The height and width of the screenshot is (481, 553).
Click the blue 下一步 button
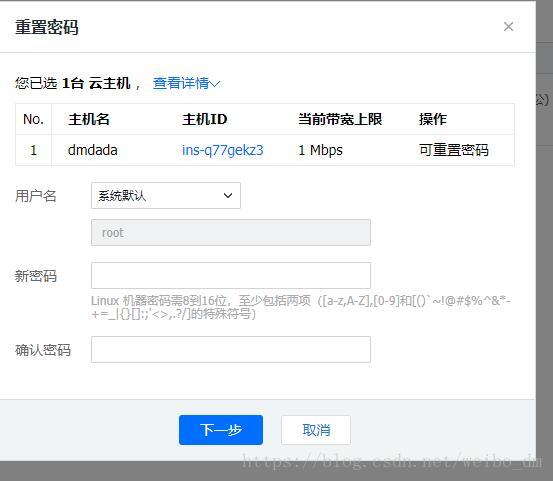pyautogui.click(x=221, y=430)
